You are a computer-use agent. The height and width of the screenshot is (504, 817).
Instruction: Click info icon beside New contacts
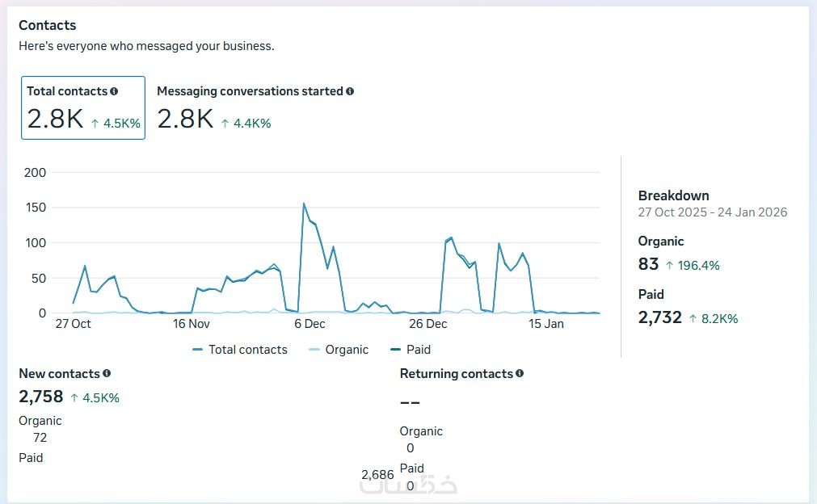(x=107, y=374)
